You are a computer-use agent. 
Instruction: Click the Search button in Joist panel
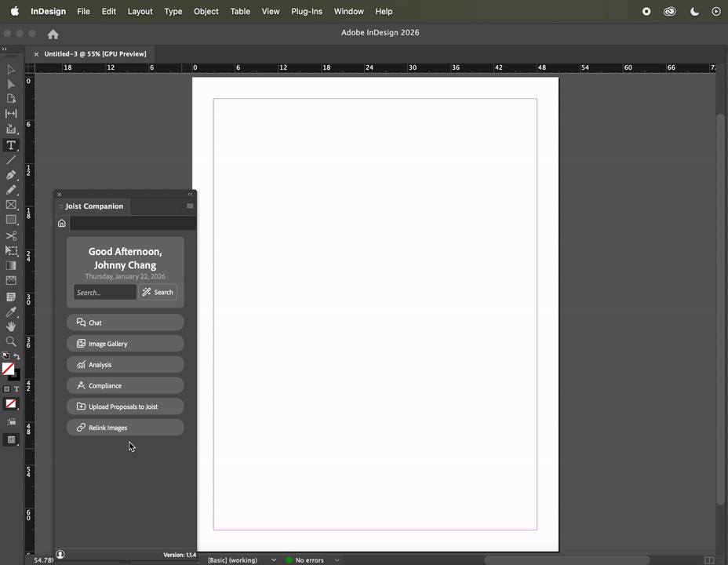click(x=158, y=292)
